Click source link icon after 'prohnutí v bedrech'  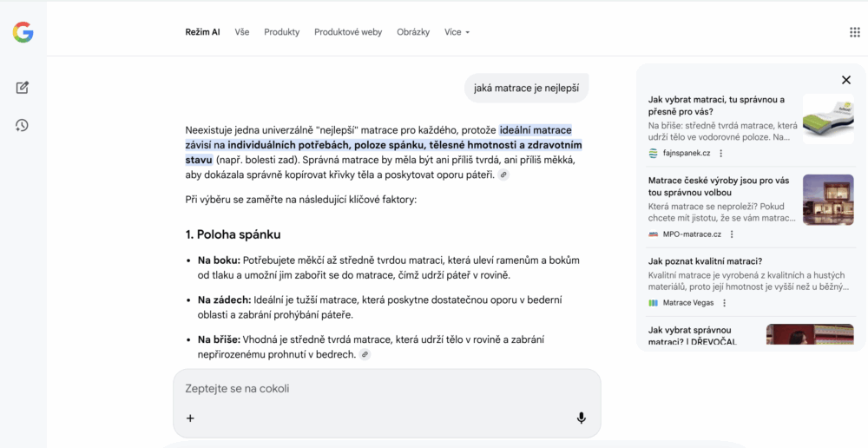pos(365,354)
